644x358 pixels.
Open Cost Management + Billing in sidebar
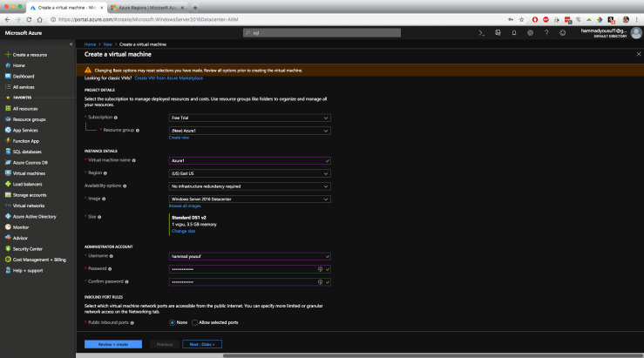click(x=37, y=260)
